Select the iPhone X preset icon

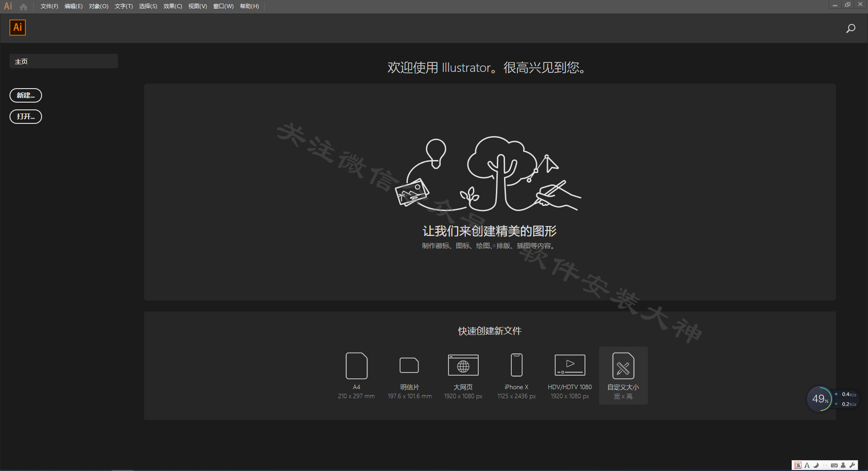517,365
